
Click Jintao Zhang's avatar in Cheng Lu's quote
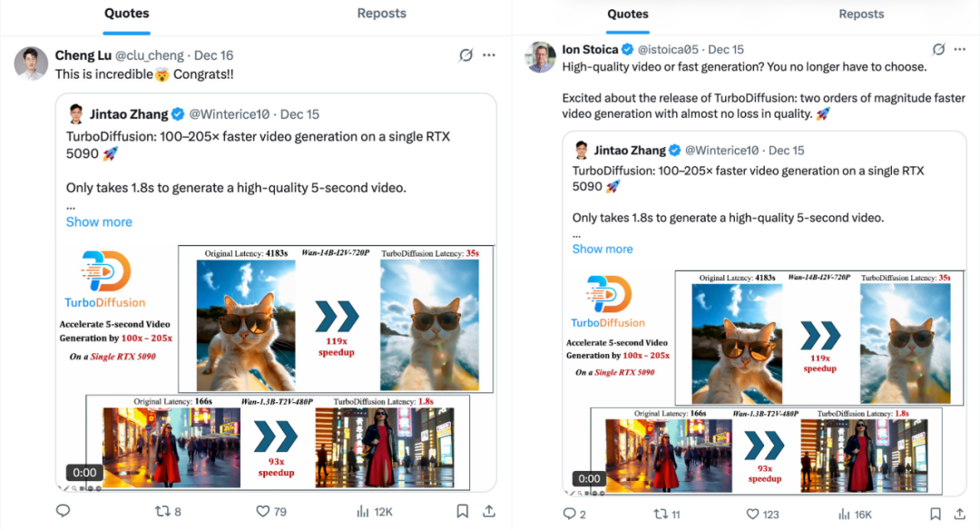click(x=76, y=113)
